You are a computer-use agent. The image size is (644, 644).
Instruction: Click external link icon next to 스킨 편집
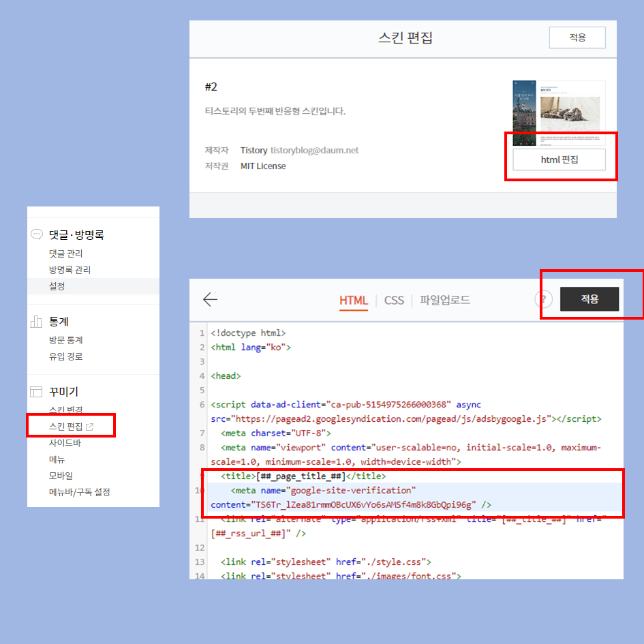click(x=89, y=427)
